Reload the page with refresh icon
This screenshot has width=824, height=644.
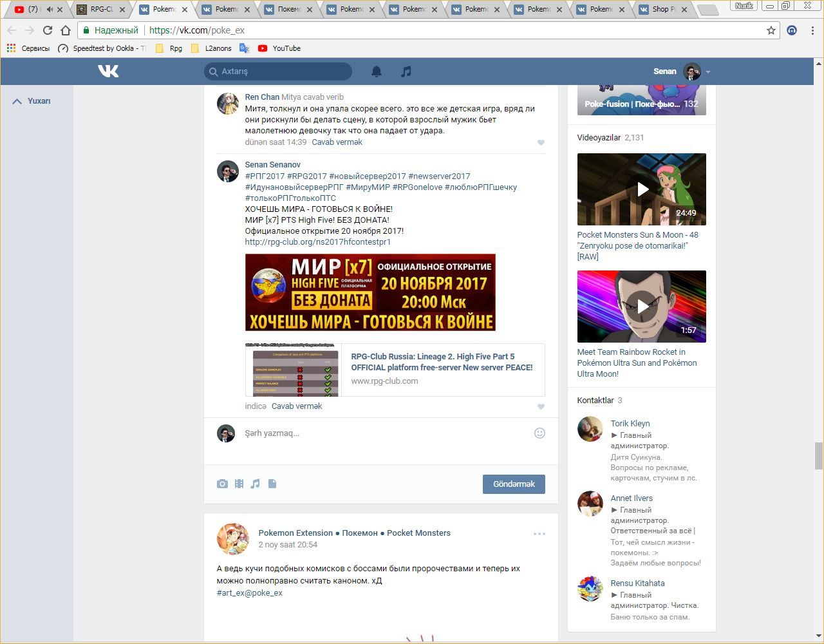[48, 30]
